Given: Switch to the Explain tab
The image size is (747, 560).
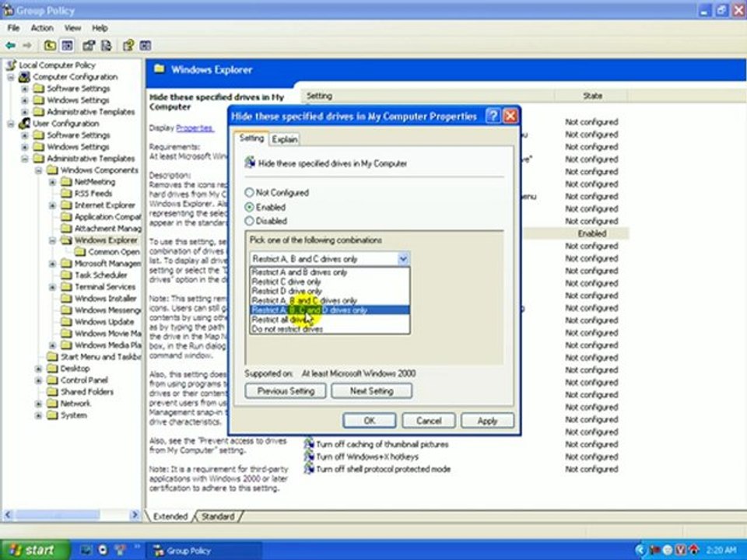Looking at the screenshot, I should pyautogui.click(x=285, y=139).
